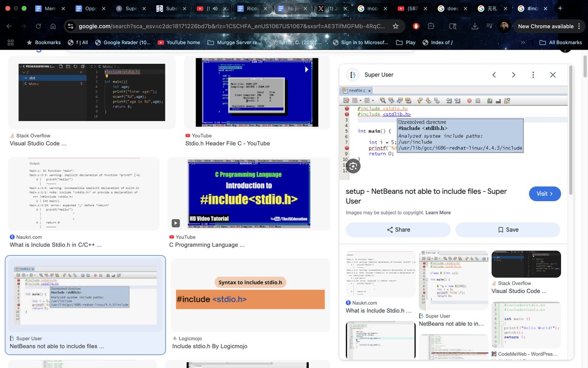Open the Extensions puzzle icon
Viewport: 588px width, 368px height.
tap(431, 26)
